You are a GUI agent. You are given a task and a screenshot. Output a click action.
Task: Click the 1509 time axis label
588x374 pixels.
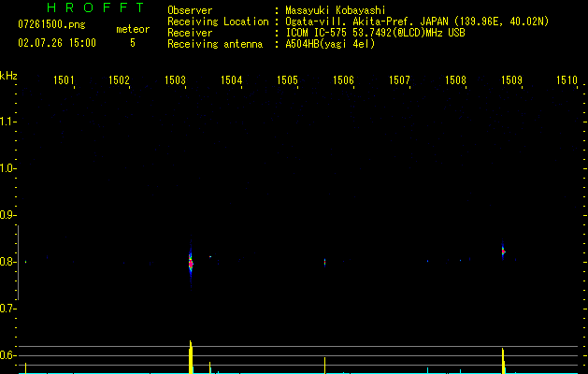(511, 80)
